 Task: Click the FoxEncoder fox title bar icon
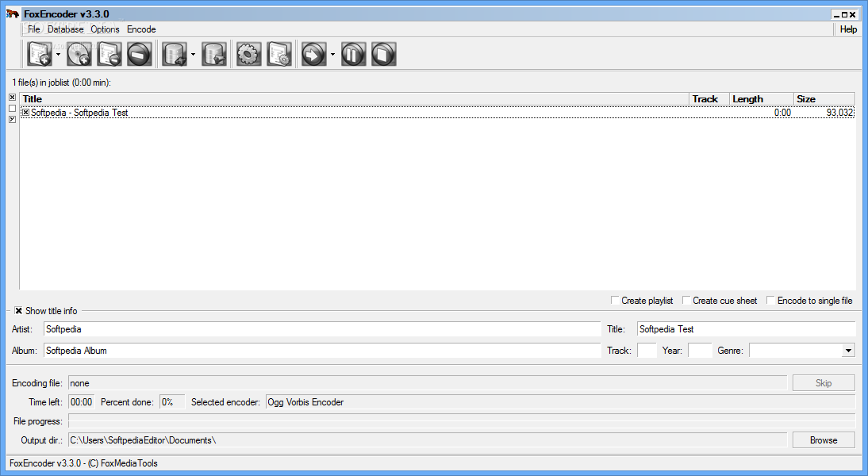tap(13, 13)
